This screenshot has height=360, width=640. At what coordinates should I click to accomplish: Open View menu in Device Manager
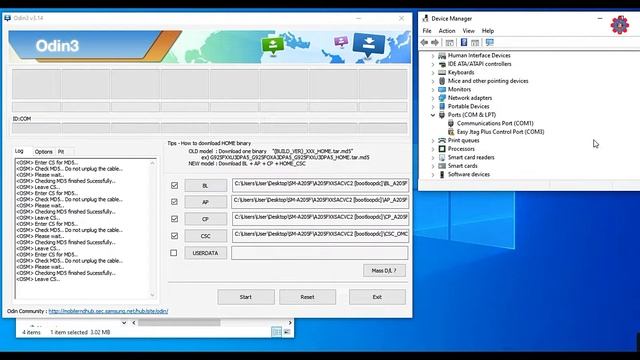click(x=469, y=31)
